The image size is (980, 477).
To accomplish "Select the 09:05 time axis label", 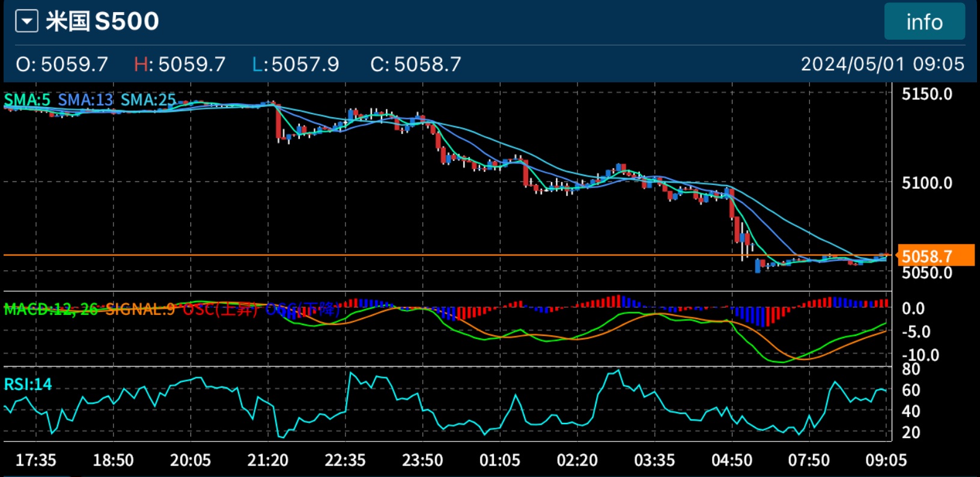I will (x=886, y=461).
